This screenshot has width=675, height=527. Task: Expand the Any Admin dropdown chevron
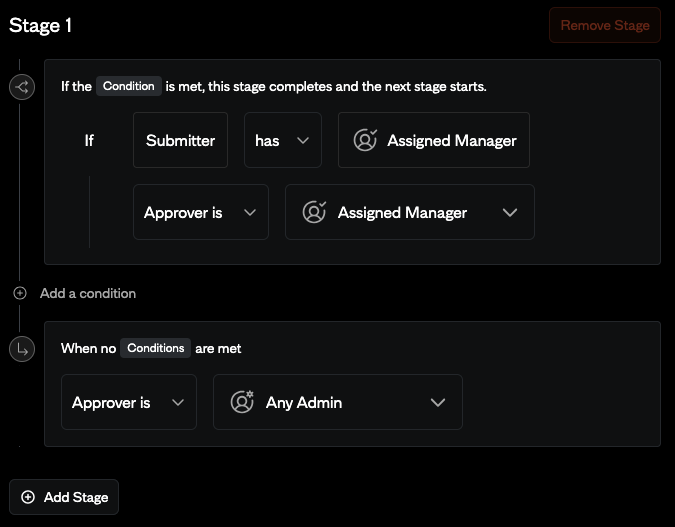click(x=437, y=403)
